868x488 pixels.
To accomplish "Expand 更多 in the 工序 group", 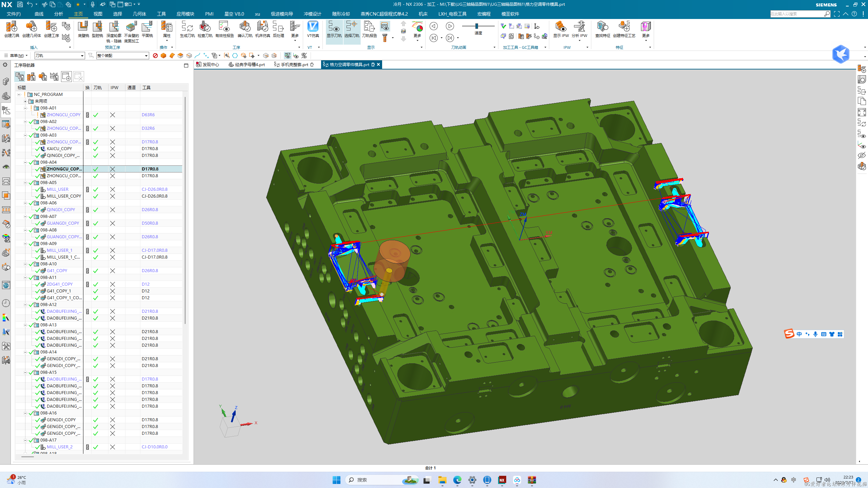I will click(x=295, y=32).
